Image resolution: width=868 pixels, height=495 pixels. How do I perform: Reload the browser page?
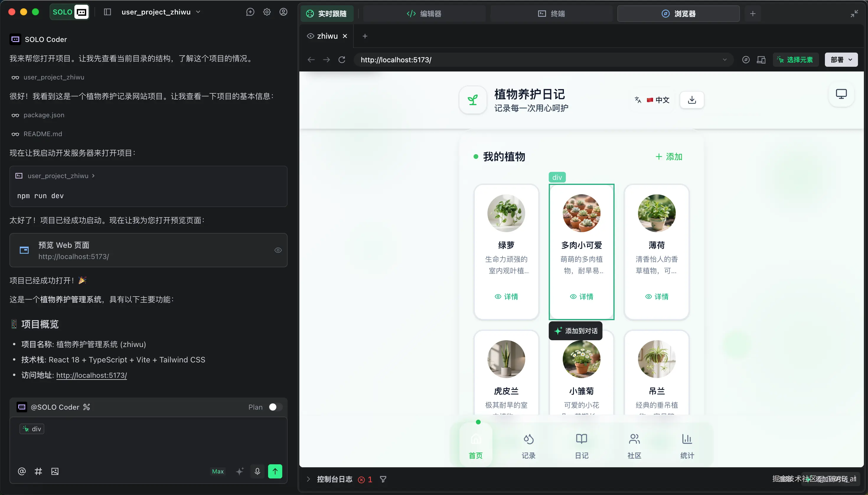[x=342, y=60]
